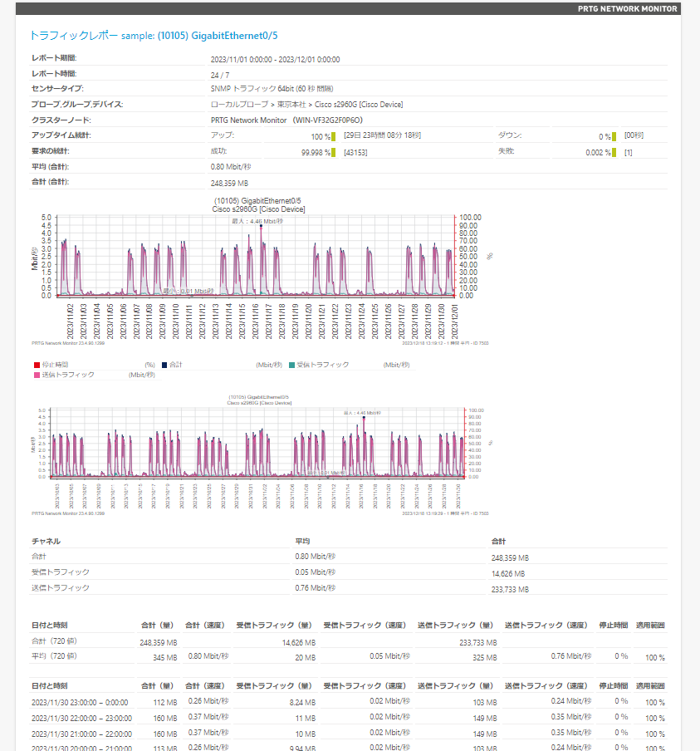This screenshot has height=751, width=700.
Task: Click the uptime duration [29日 23時間 08分 18秒]
Action: 382,135
